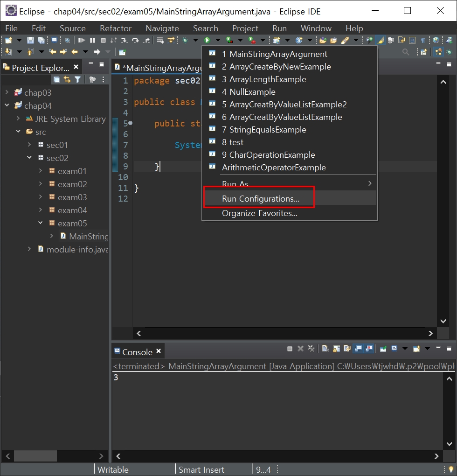Toggle Word Wrap icon in toolbar
The width and height of the screenshot is (457, 476).
[402, 40]
